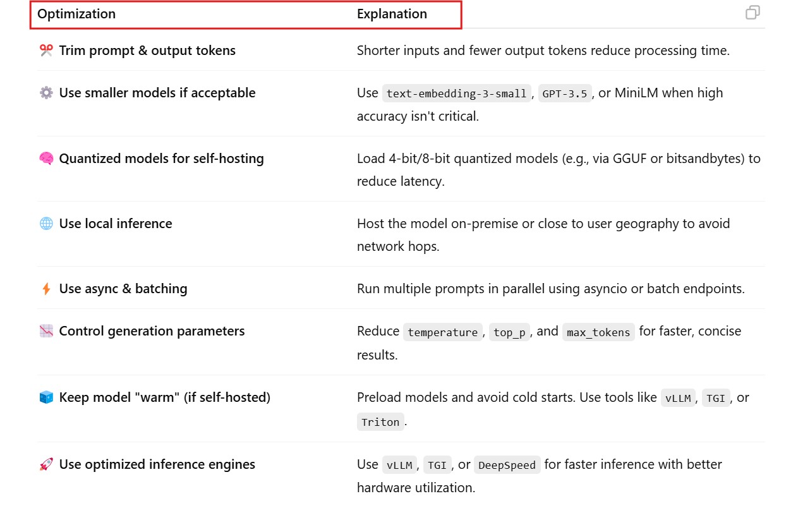Click the brain emoji icon
This screenshot has height=532, width=798.
[46, 159]
